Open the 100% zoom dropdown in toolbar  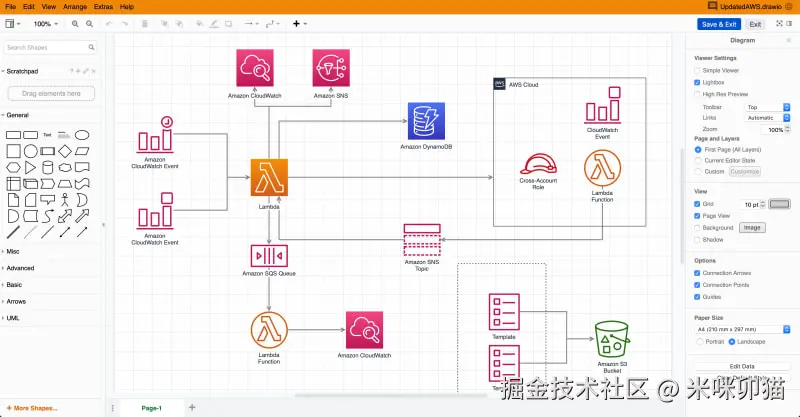point(46,24)
